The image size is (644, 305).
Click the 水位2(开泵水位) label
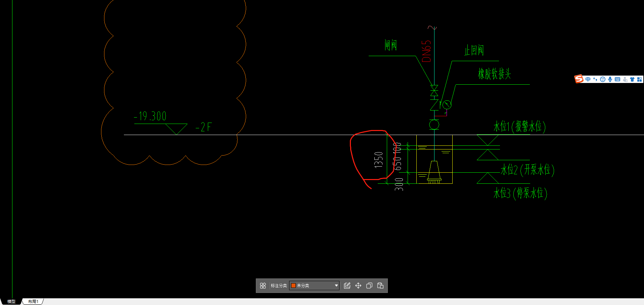tap(527, 170)
